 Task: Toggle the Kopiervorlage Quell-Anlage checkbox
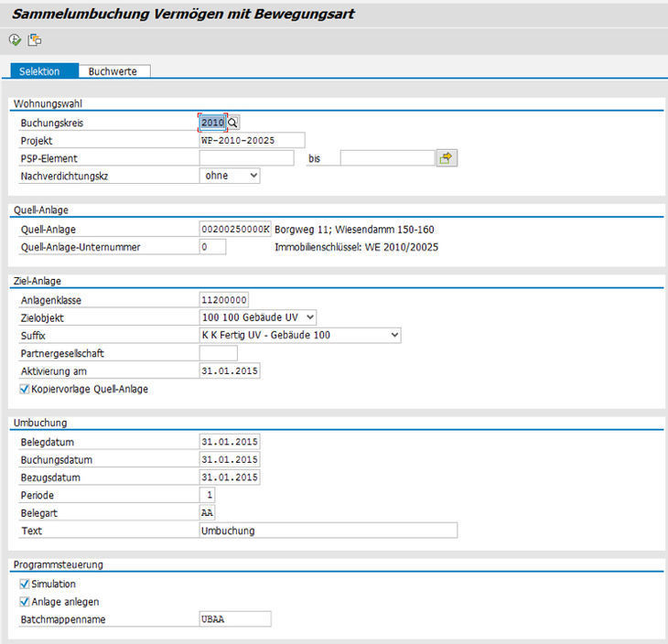(x=25, y=389)
